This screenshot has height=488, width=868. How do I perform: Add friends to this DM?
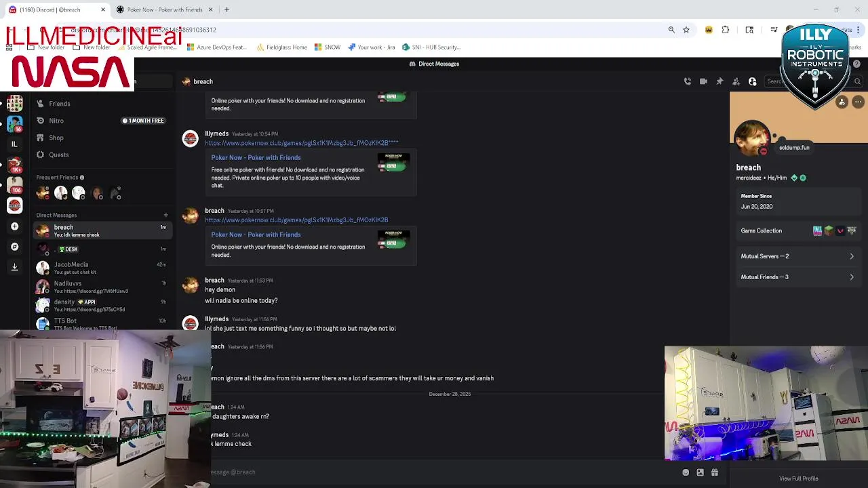click(736, 81)
